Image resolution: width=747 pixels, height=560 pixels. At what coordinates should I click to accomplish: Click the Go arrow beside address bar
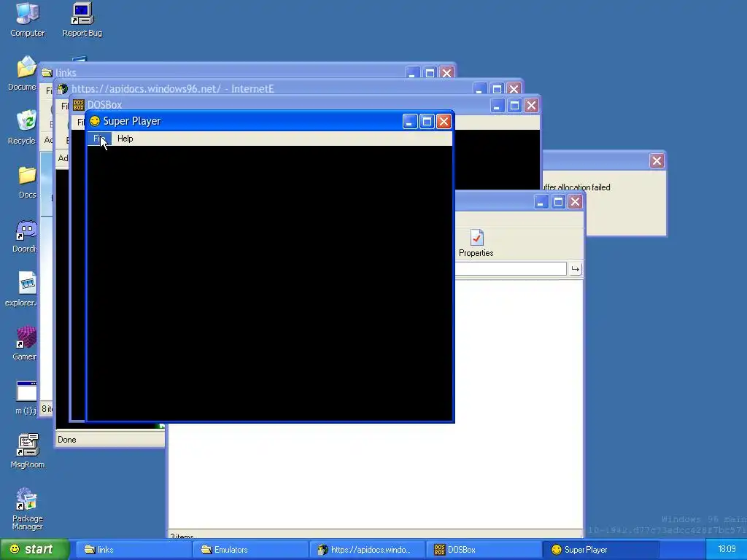click(575, 269)
